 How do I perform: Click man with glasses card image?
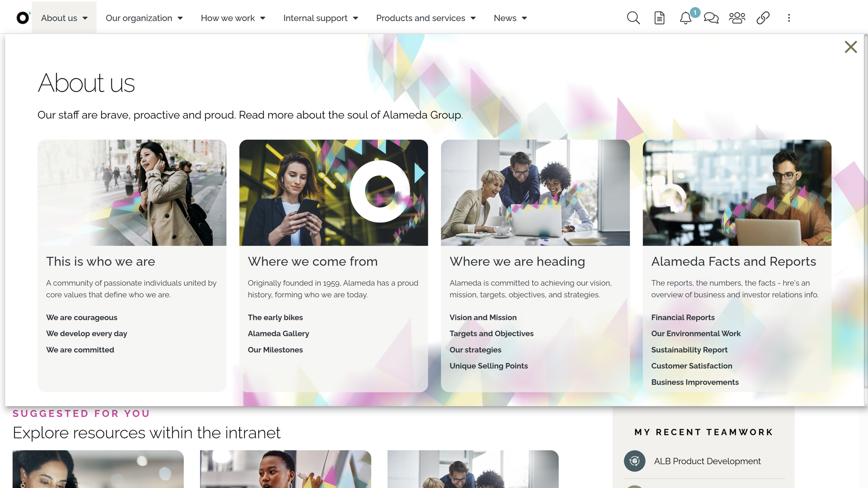tap(737, 192)
